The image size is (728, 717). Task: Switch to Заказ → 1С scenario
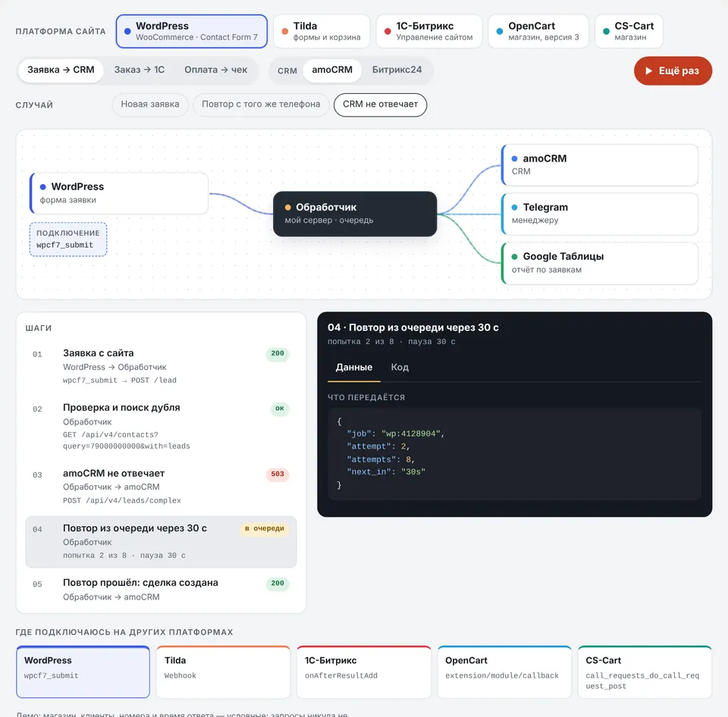140,70
